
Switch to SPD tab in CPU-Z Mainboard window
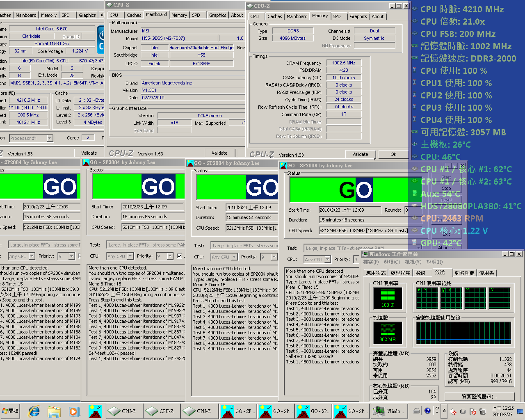click(196, 15)
